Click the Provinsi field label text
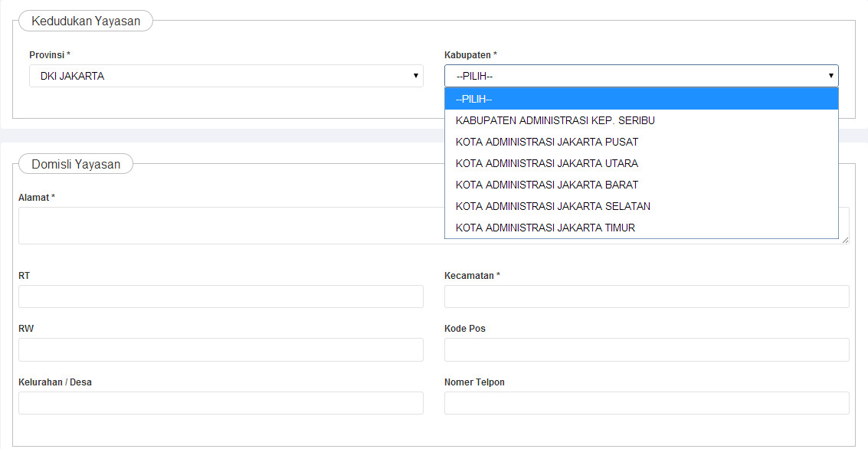Viewport: 868px width, 449px height. [49, 55]
